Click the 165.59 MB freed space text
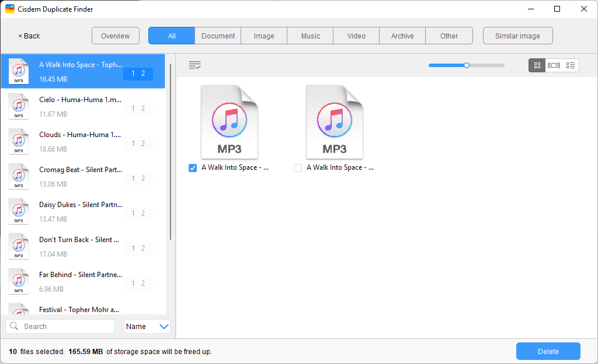The width and height of the screenshot is (598, 364). click(86, 351)
